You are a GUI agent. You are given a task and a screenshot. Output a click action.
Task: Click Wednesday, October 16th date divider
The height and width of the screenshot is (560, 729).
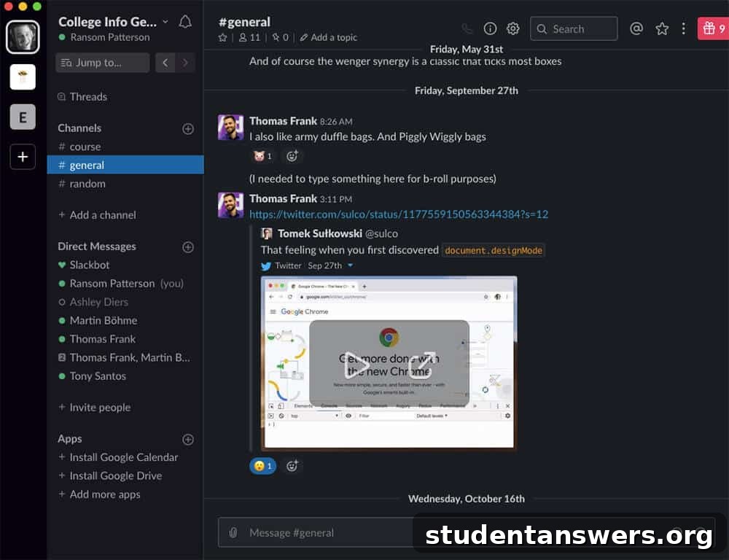467,499
